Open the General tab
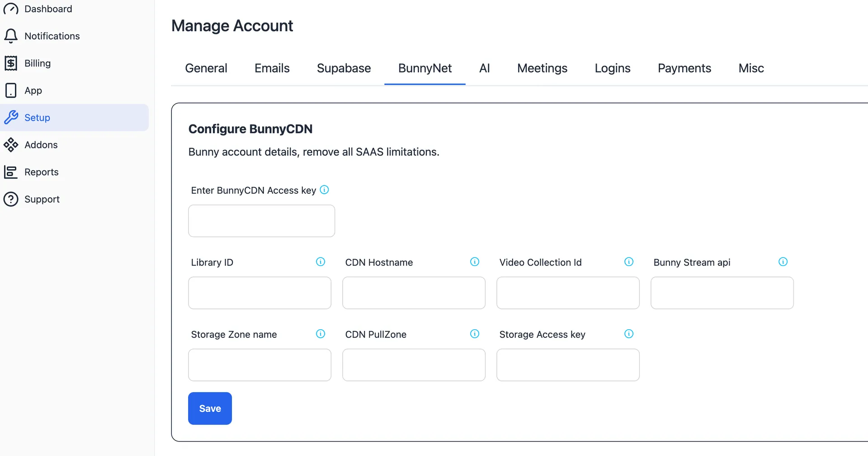Viewport: 868px width, 456px height. coord(206,68)
